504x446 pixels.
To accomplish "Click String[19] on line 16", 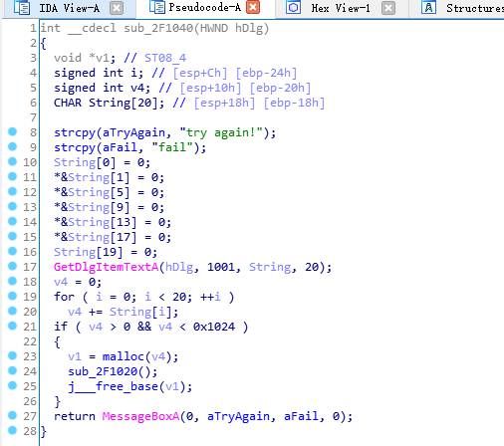I will click(x=88, y=252).
